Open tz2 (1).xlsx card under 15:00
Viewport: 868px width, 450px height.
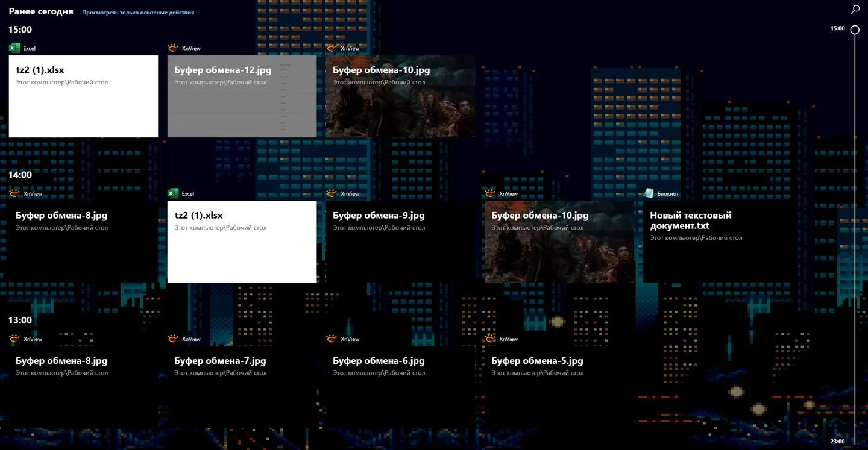click(x=83, y=96)
